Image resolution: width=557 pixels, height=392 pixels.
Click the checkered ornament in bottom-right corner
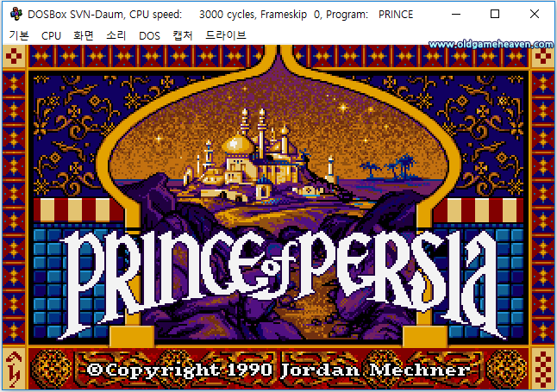(543, 369)
